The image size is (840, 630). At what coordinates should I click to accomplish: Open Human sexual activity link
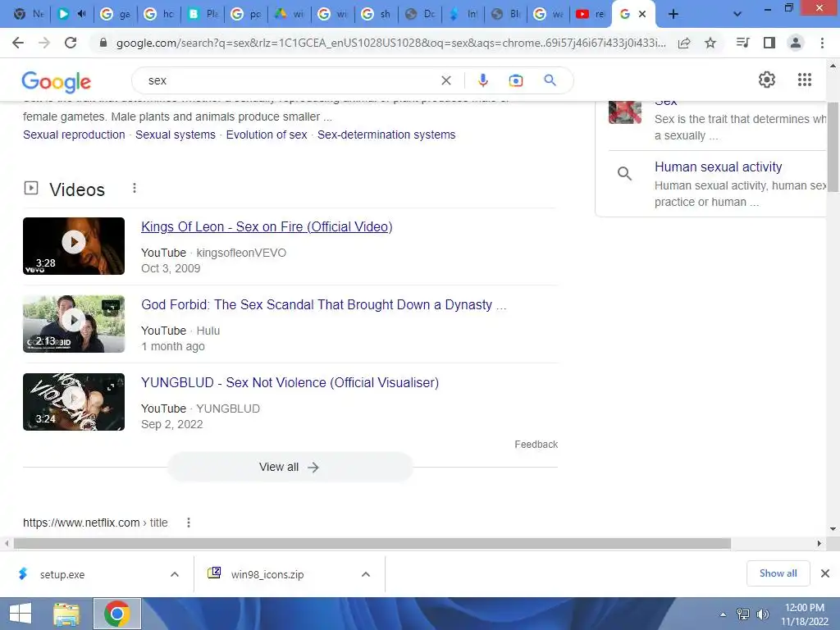click(x=718, y=167)
